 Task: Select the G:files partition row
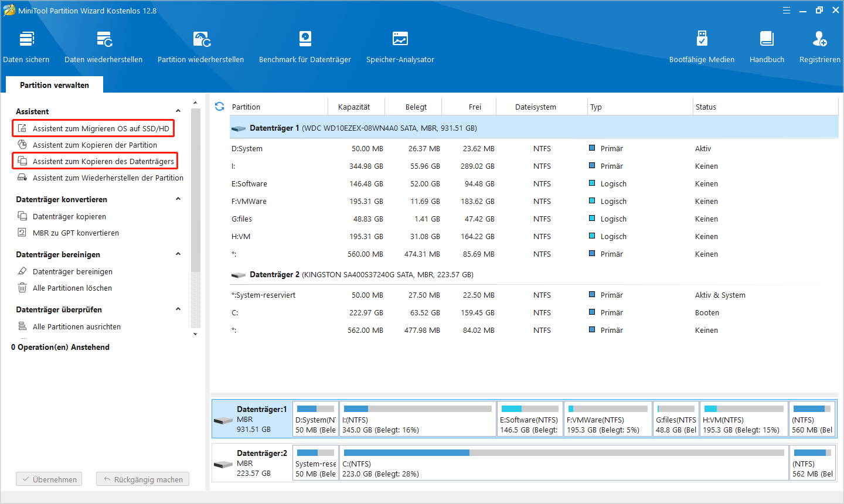[x=533, y=219]
